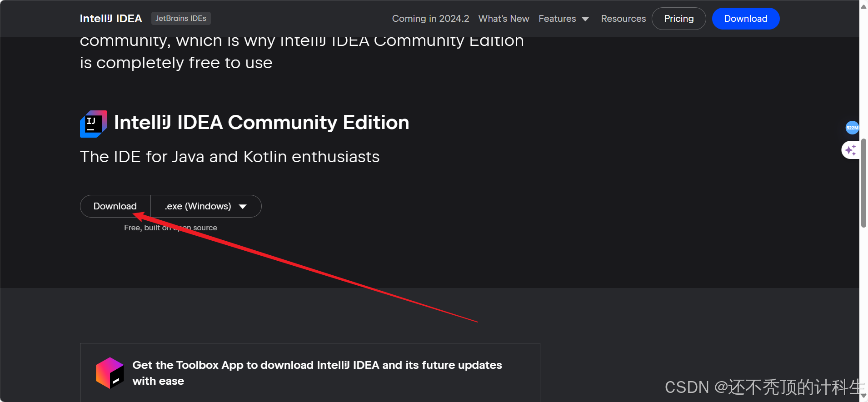Screen dimensions: 868x402
Task: Expand the Features menu
Action: tap(564, 19)
